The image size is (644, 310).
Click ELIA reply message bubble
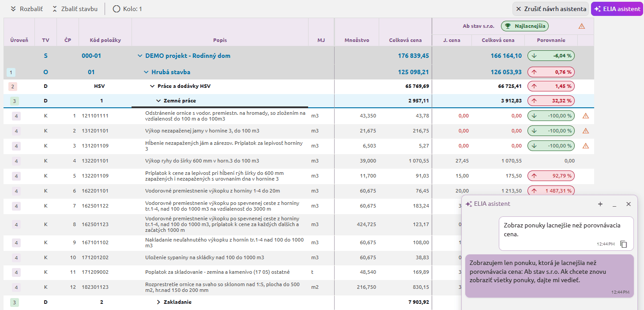coord(550,276)
